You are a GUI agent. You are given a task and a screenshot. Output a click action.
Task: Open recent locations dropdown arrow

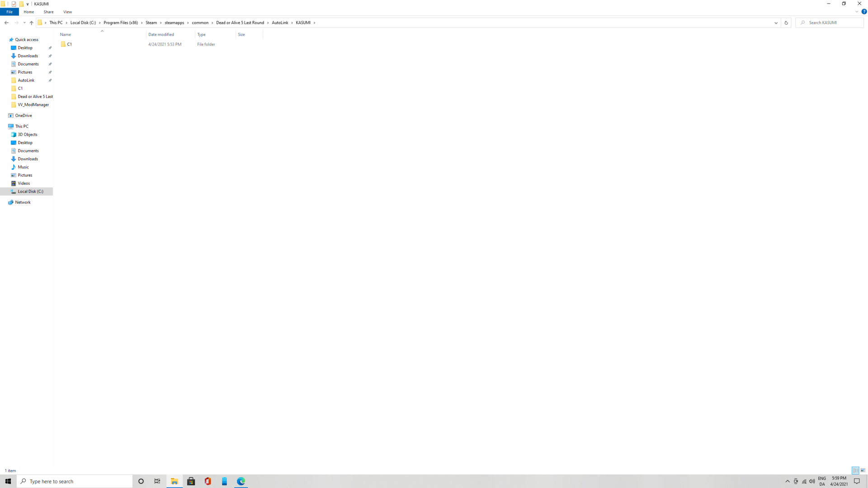24,23
